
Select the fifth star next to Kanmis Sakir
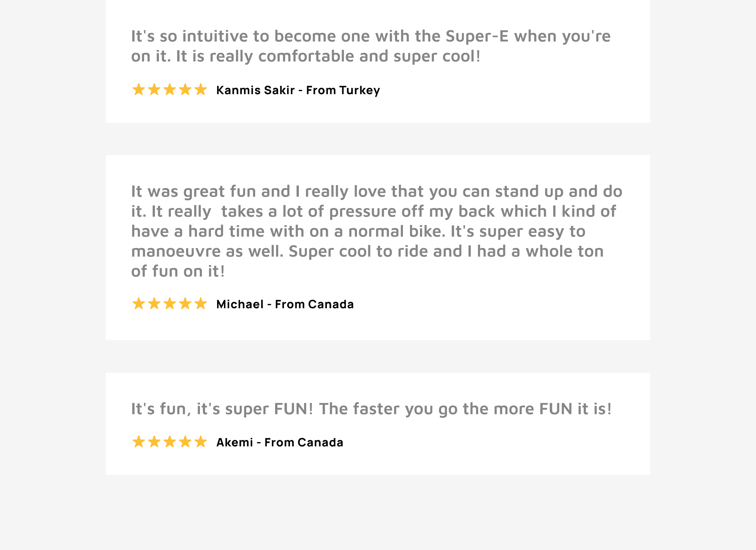coord(201,90)
